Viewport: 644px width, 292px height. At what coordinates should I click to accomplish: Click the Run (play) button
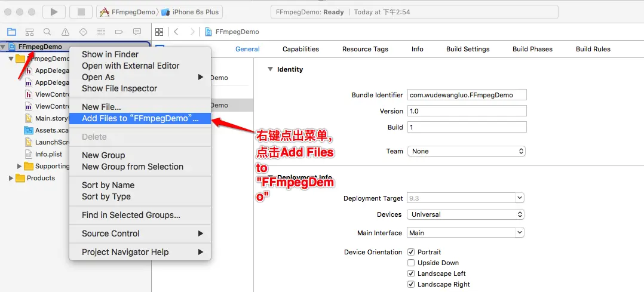click(x=54, y=12)
